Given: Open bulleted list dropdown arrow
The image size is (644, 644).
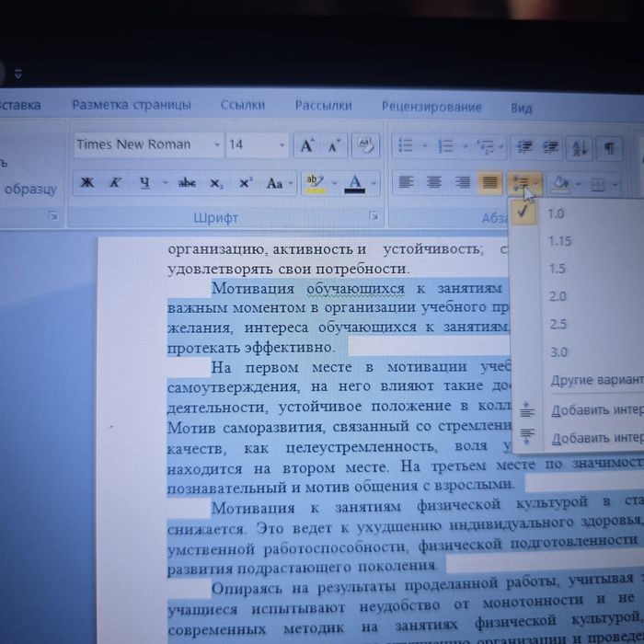Looking at the screenshot, I should point(425,145).
